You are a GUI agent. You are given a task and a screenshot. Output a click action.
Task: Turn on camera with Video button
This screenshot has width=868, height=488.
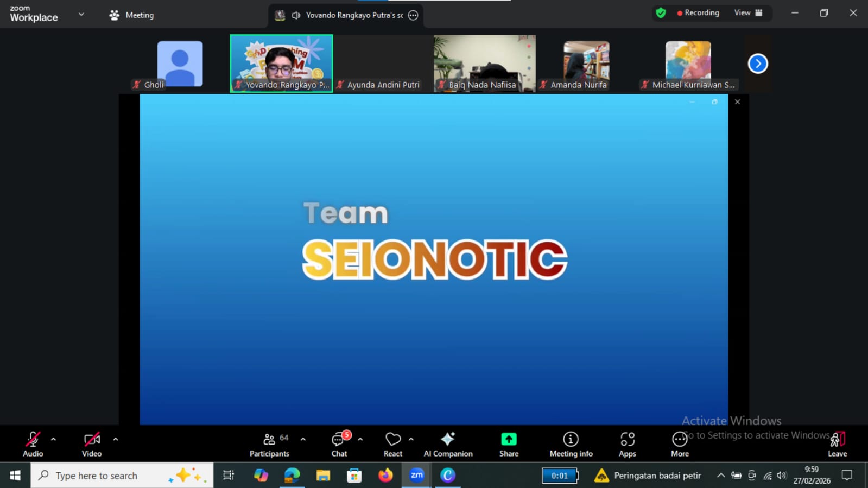click(92, 444)
